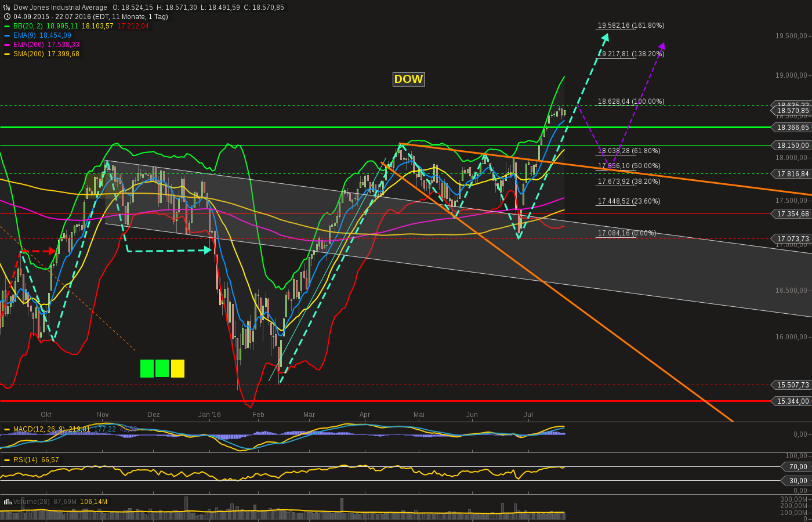Select the yellow square marker in the chart

pos(177,368)
